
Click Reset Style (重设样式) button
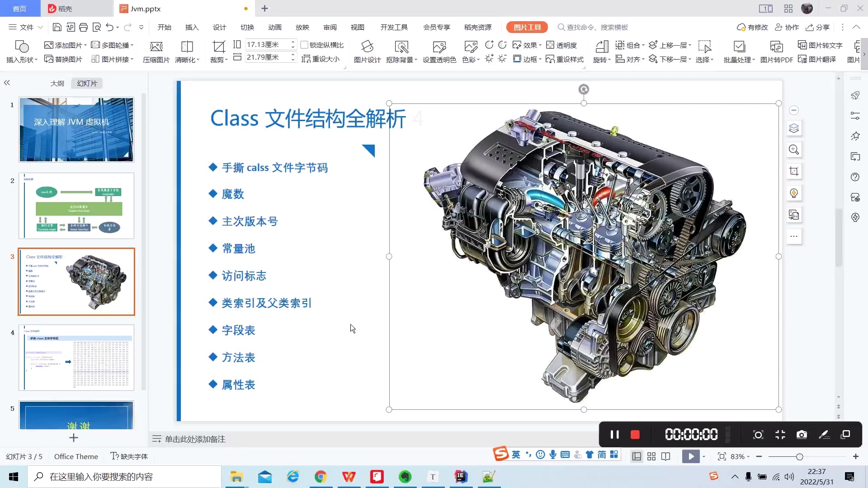[565, 59]
